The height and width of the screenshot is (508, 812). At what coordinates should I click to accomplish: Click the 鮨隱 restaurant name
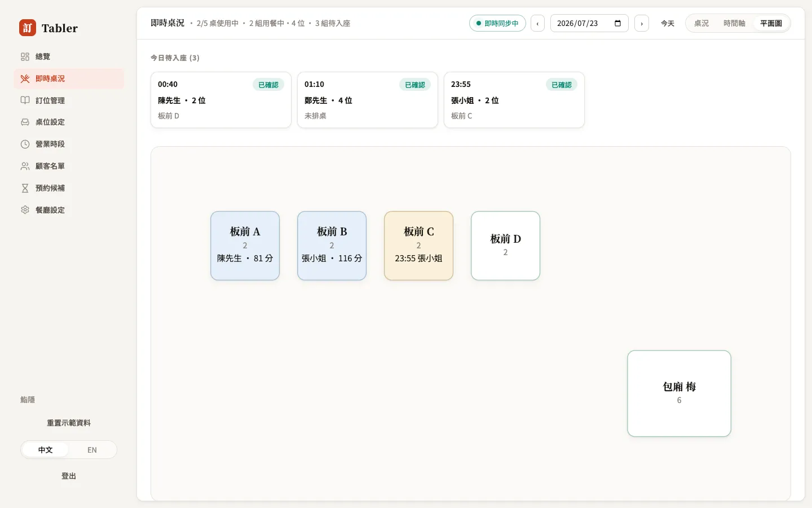[x=28, y=400]
